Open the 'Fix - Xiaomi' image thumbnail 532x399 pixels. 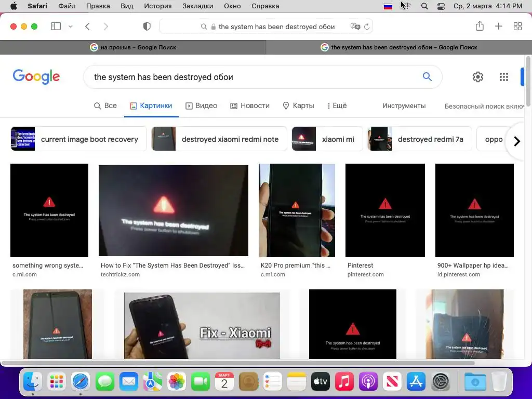(x=202, y=325)
